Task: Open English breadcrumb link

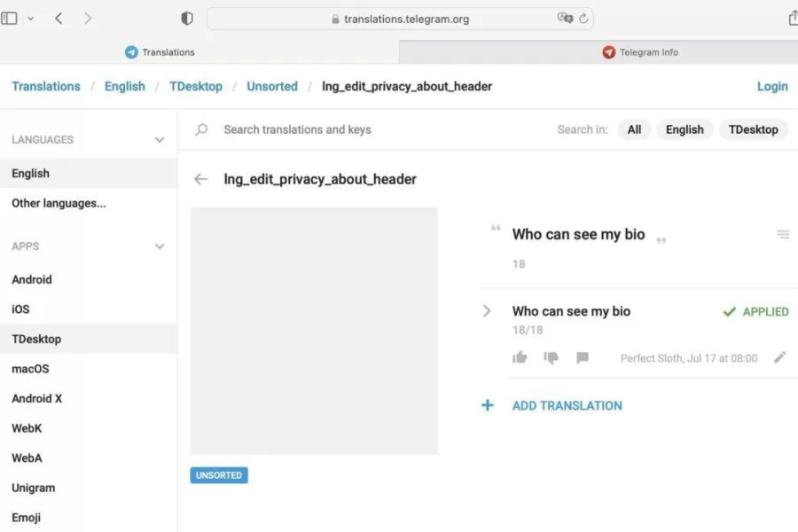Action: (x=125, y=86)
